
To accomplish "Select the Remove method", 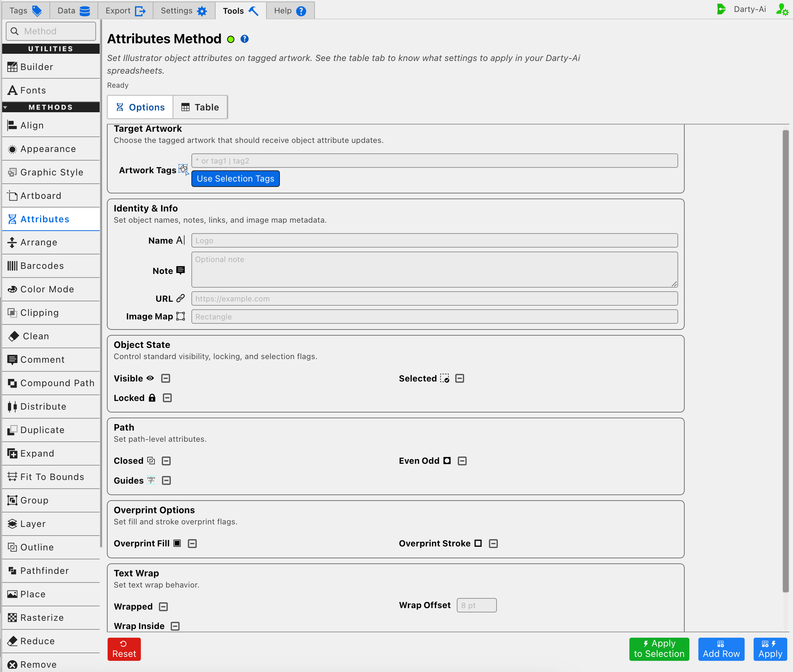I will (x=51, y=664).
